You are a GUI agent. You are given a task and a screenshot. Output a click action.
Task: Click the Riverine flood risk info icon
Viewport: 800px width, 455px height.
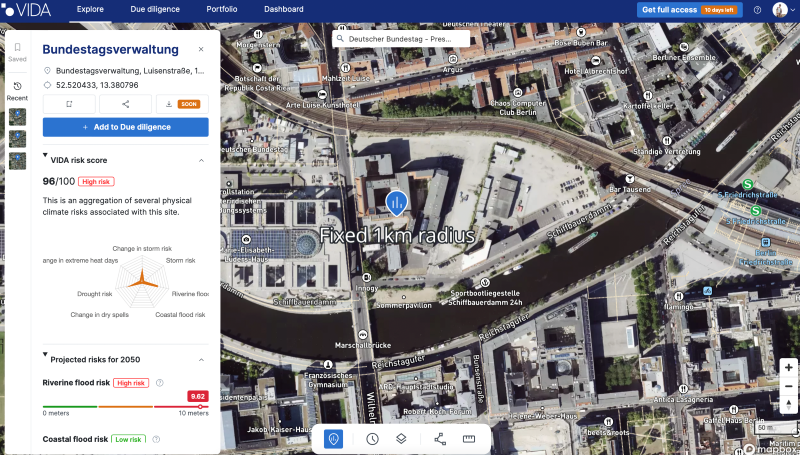[x=160, y=383]
